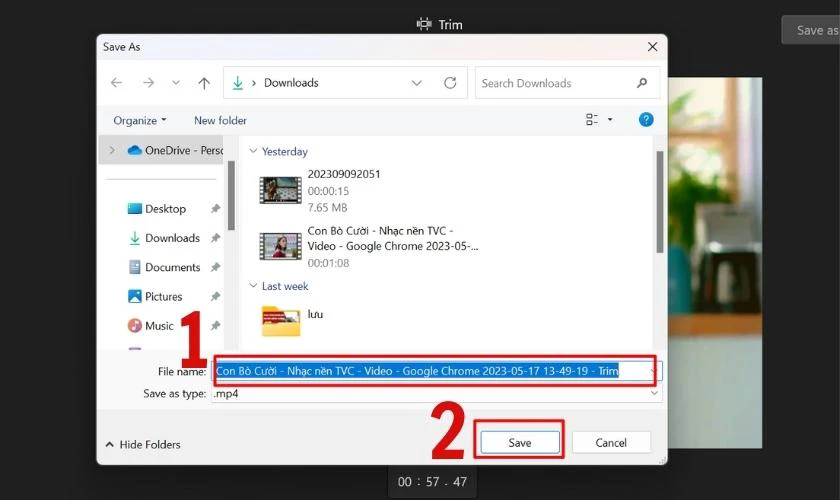Open view options dropdown arrow
Screen dimensions: 840x500
tap(610, 119)
